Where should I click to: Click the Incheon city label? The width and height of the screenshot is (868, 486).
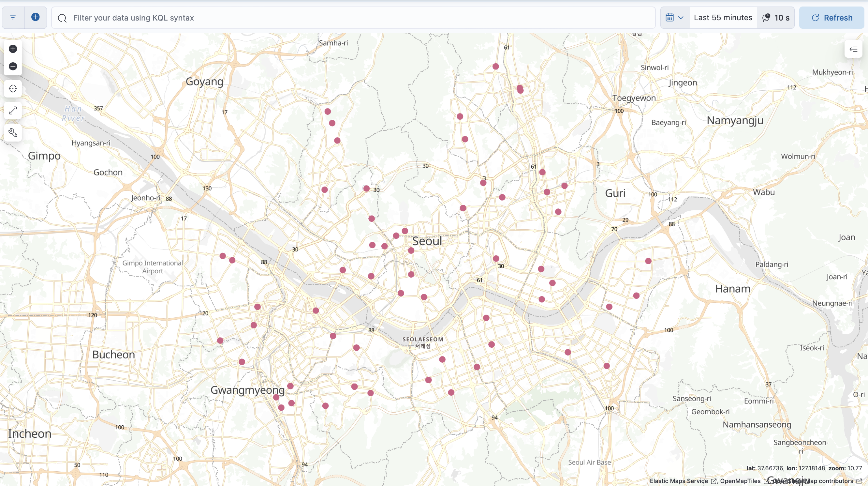pyautogui.click(x=30, y=433)
